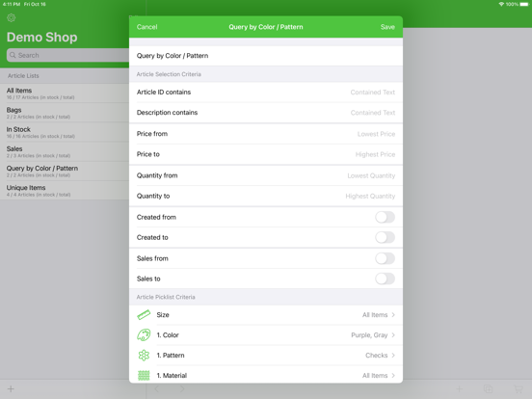Turn on the Sales to switch
The height and width of the screenshot is (399, 532).
(x=385, y=279)
